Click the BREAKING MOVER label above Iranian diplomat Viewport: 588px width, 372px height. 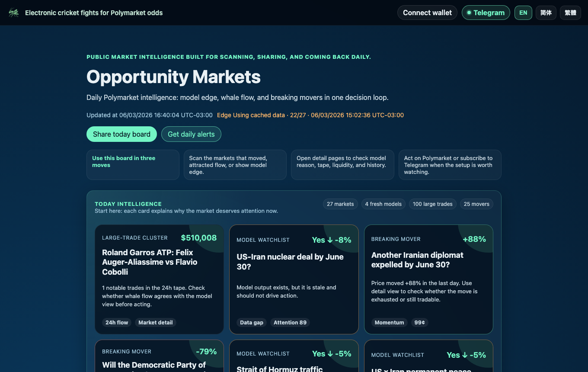click(x=396, y=239)
